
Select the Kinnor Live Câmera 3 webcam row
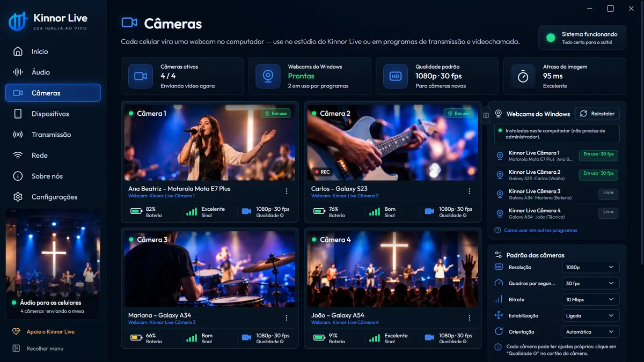(x=557, y=194)
